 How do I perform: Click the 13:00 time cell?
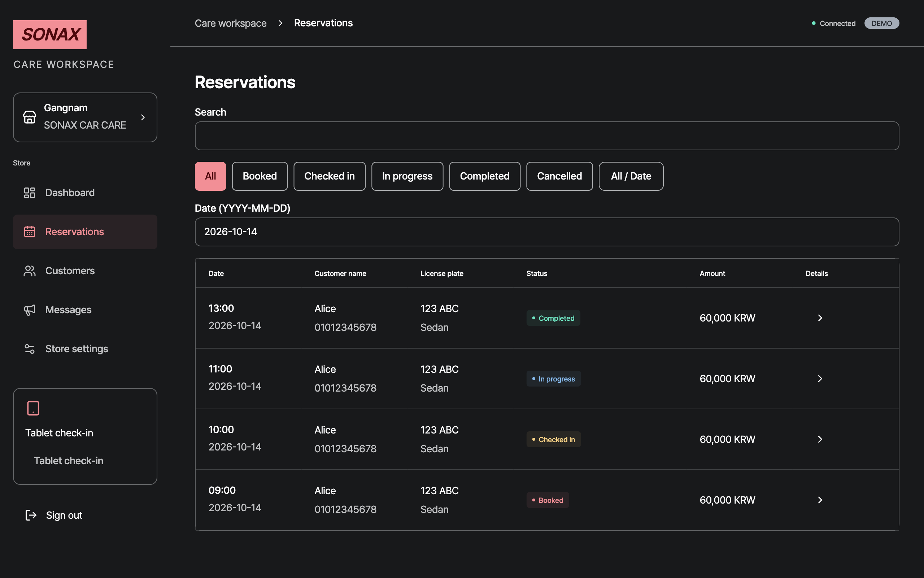[x=221, y=308]
